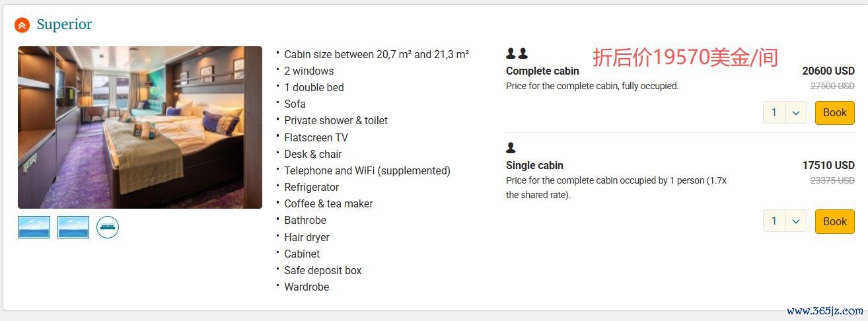Open the large Superior cabin photo

tap(140, 127)
